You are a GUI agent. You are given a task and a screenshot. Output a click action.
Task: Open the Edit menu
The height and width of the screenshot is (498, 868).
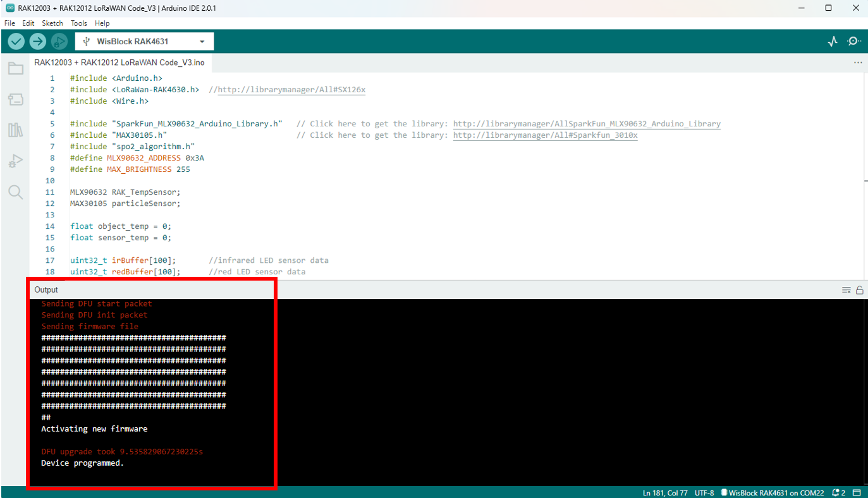pos(28,23)
